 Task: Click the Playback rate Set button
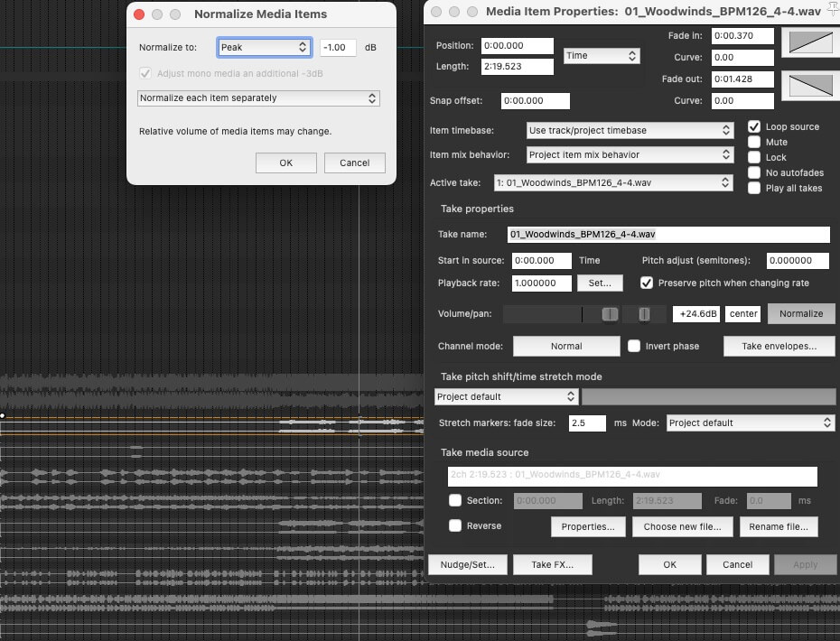tap(600, 283)
